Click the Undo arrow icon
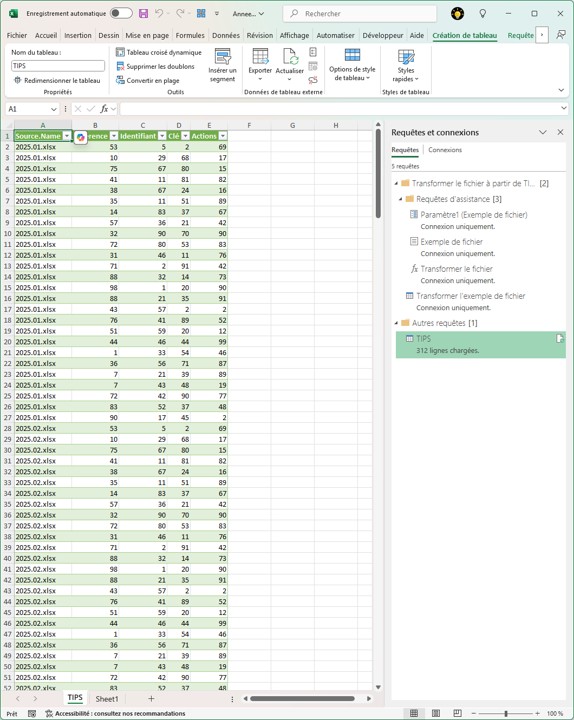The height and width of the screenshot is (720, 574). point(159,13)
